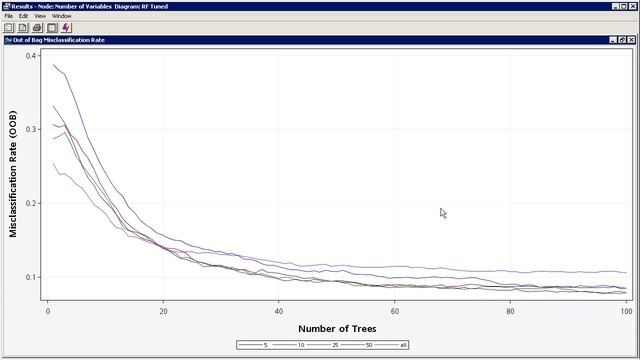
Task: Click the Out of Bag chart window icon
Action: [9, 40]
